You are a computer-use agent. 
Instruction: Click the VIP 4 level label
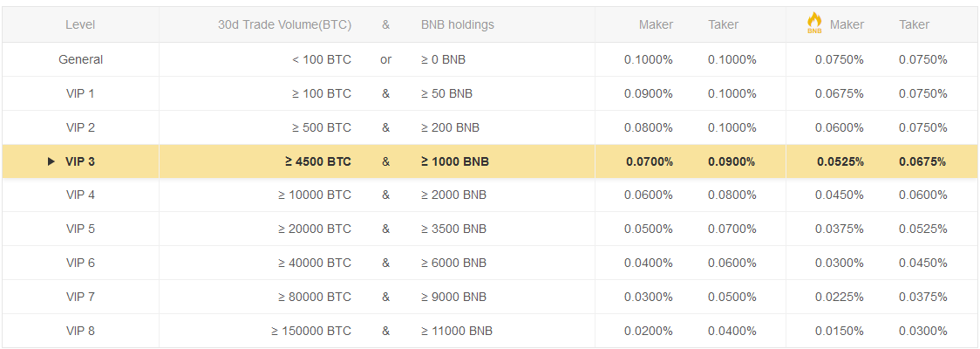point(80,195)
